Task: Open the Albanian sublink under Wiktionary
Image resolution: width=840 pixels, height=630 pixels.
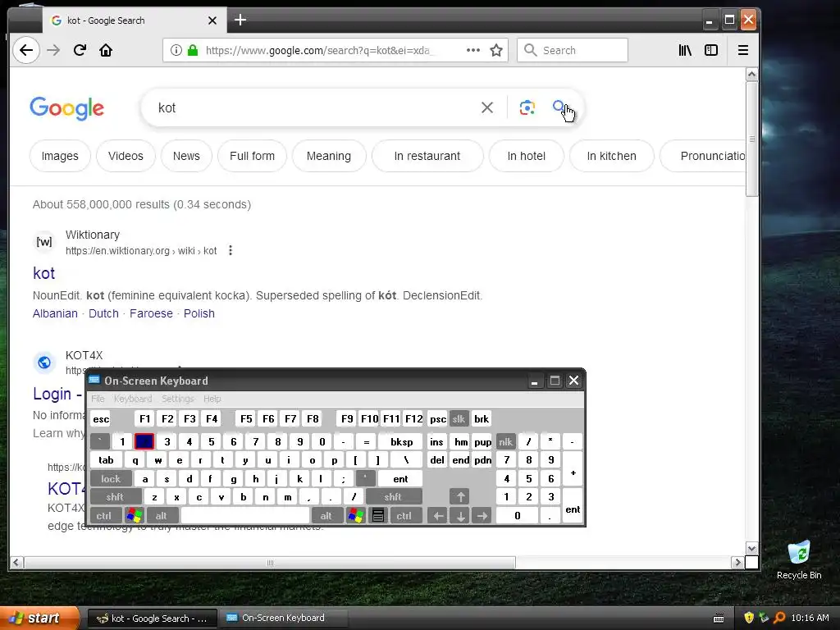Action: (x=55, y=313)
